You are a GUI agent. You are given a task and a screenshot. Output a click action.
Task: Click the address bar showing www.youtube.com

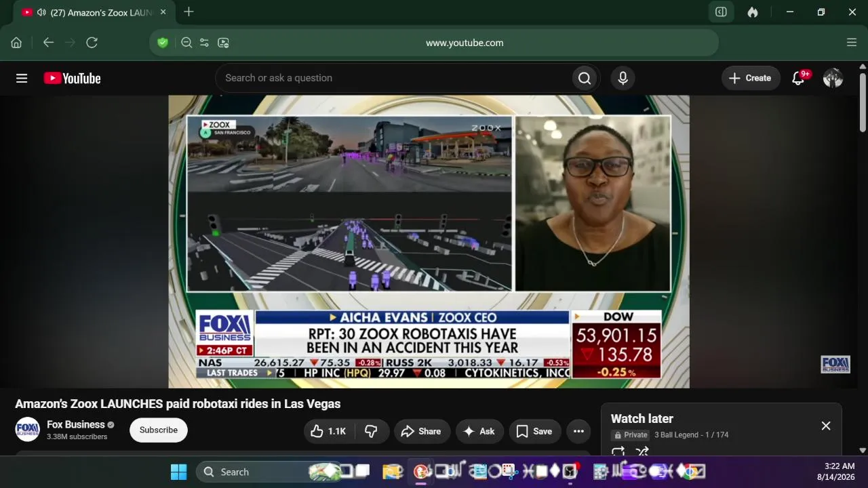[434, 43]
